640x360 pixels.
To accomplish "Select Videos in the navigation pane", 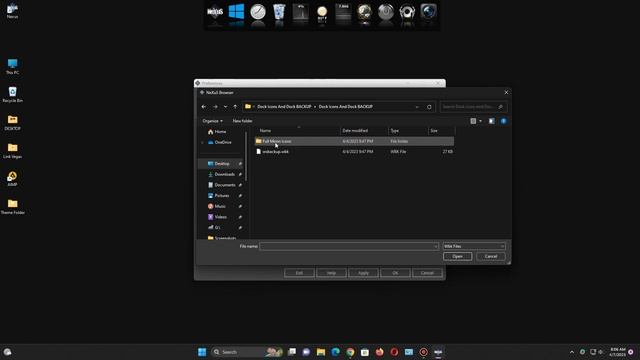I will (x=220, y=217).
